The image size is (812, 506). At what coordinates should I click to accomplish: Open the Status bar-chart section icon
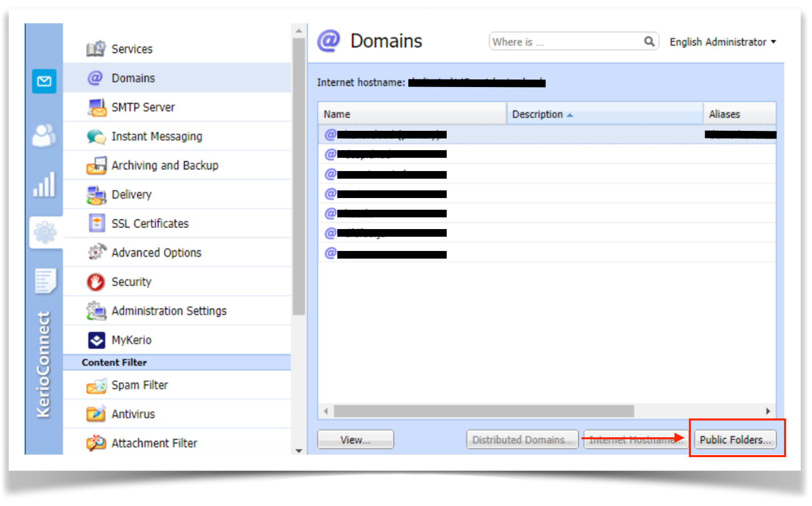pos(44,184)
